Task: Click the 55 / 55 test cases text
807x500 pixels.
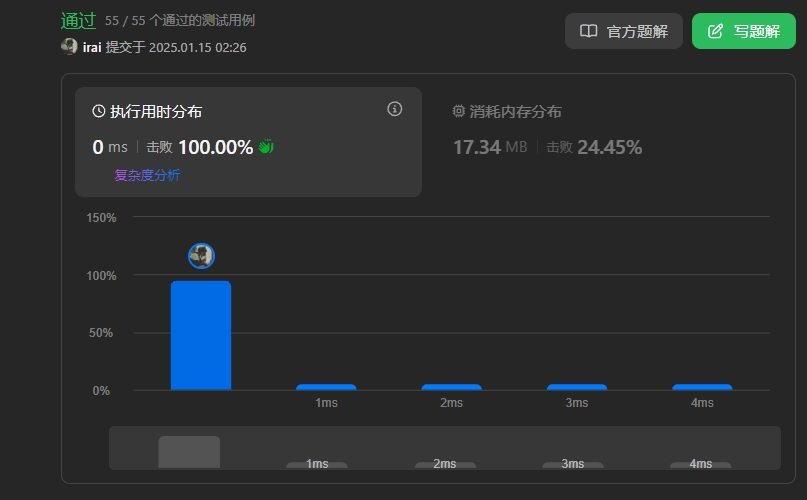Action: pos(180,21)
